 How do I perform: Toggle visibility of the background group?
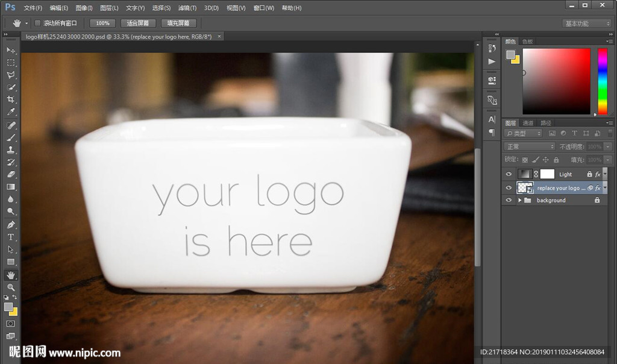pyautogui.click(x=509, y=200)
